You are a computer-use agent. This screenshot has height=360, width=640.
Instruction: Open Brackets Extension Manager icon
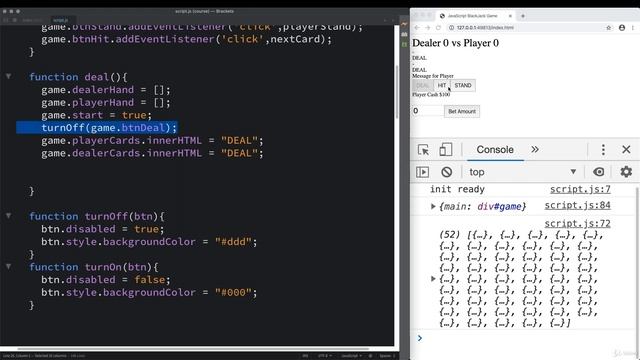coord(404,34)
